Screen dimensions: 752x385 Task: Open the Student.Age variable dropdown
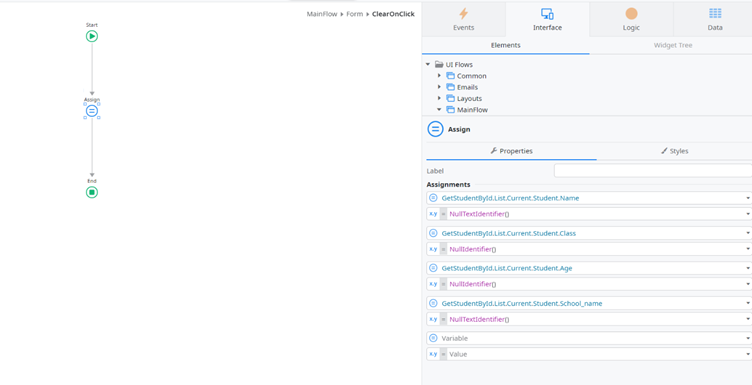tap(748, 268)
